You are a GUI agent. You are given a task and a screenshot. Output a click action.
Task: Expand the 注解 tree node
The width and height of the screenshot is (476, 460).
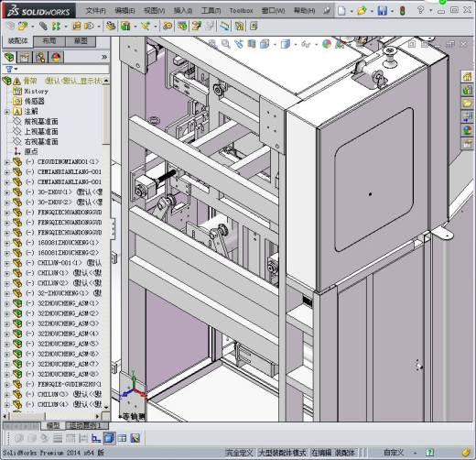click(6, 112)
